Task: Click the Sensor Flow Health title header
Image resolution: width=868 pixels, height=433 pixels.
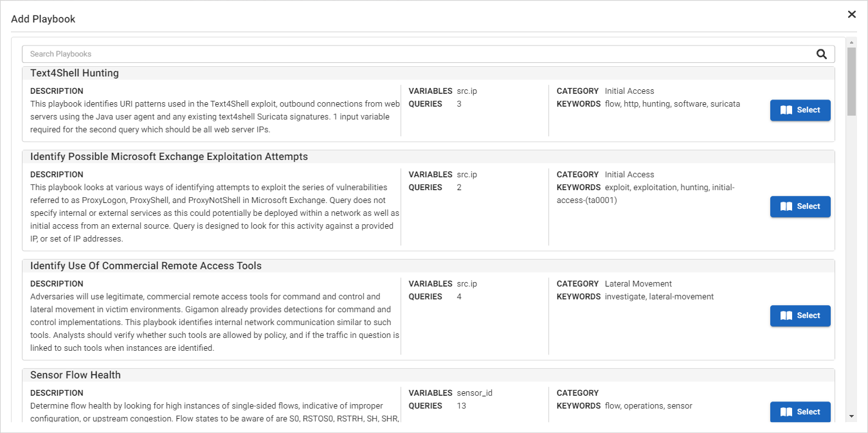Action: coord(74,375)
